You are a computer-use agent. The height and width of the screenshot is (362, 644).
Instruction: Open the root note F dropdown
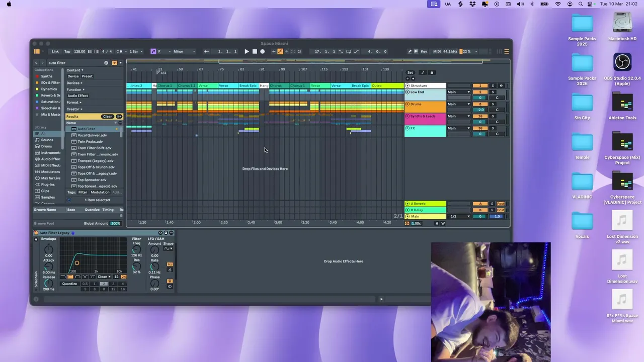165,51
